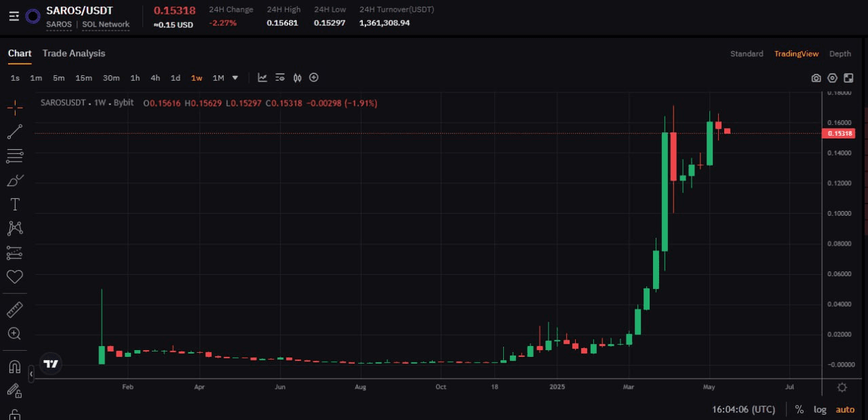Toggle percentage price scale
The height and width of the screenshot is (420, 868).
800,409
